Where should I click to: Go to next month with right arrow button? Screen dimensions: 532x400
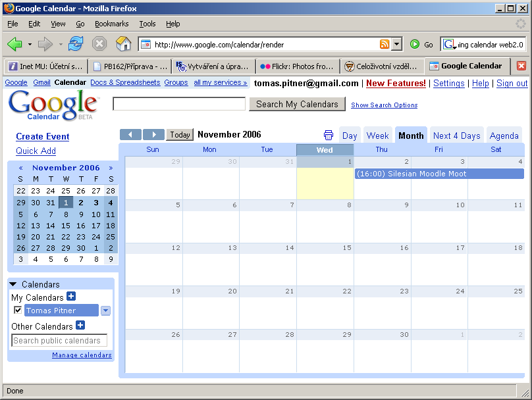coord(153,135)
